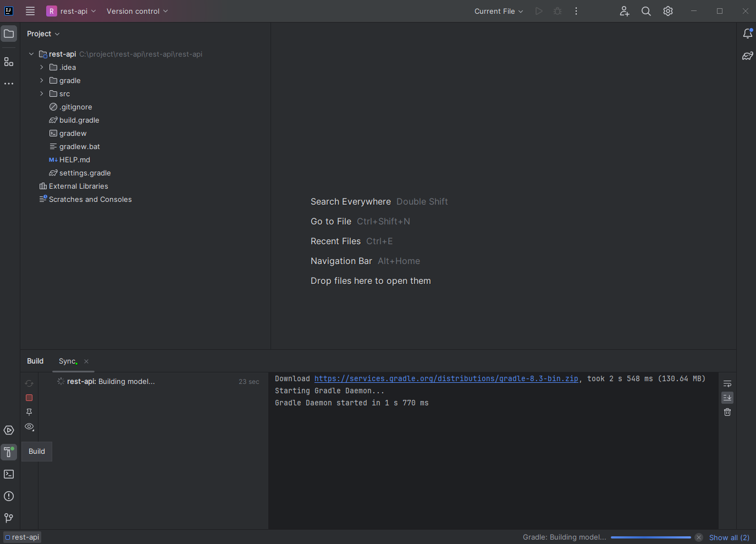Cancel the Gradle progress task

pos(699,537)
